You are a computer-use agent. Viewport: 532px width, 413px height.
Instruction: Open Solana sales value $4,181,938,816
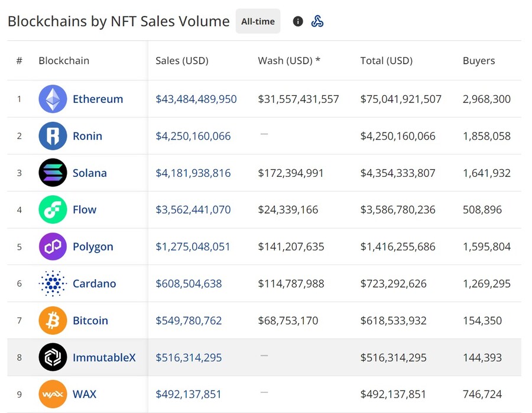[x=193, y=173]
